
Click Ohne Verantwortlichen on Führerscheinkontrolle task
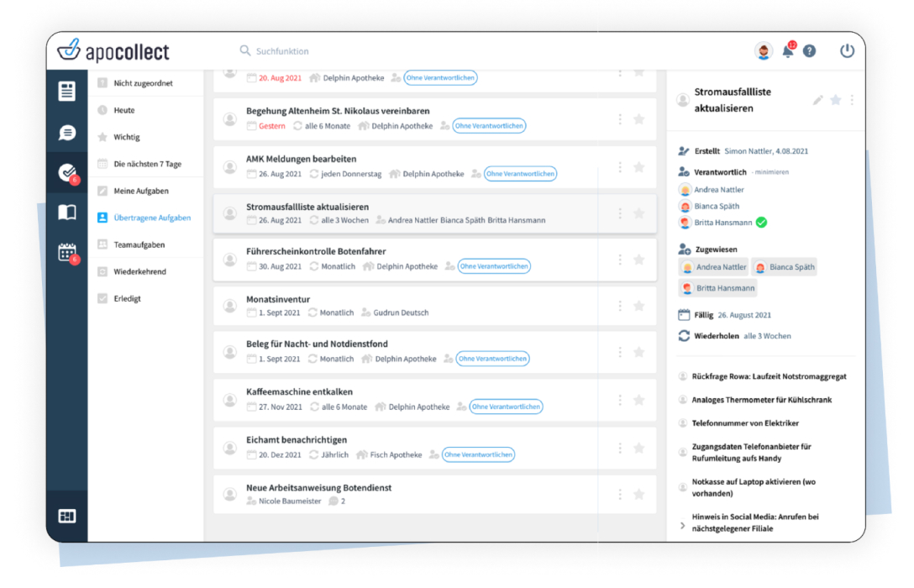[495, 266]
